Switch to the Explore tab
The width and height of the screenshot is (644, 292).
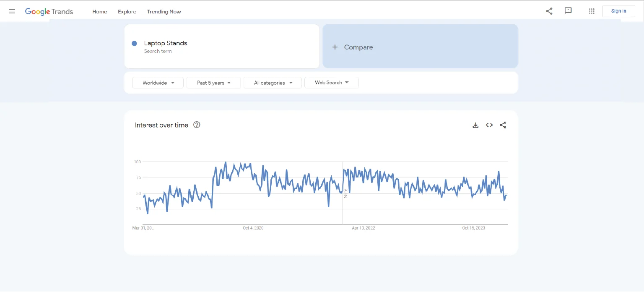(x=127, y=12)
